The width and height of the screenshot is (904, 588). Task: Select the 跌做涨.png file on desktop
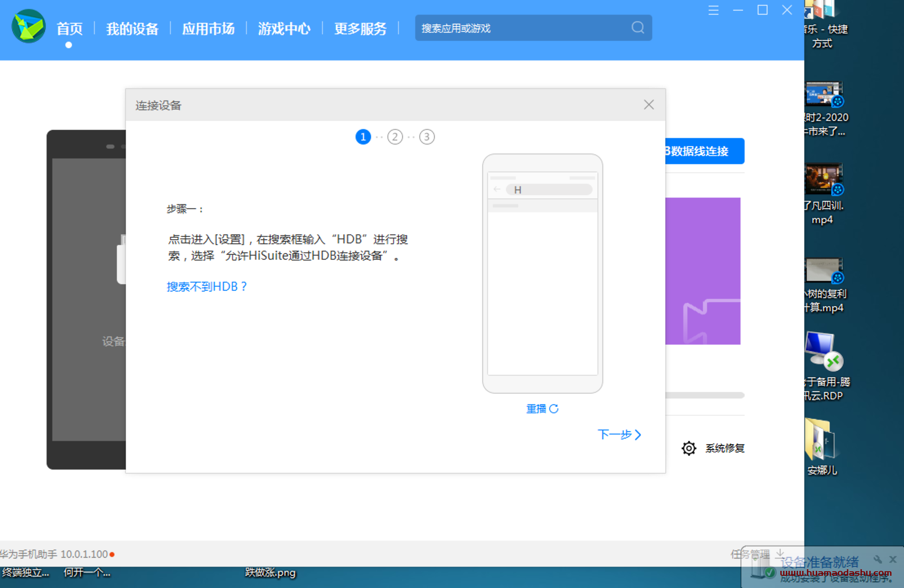pos(270,572)
